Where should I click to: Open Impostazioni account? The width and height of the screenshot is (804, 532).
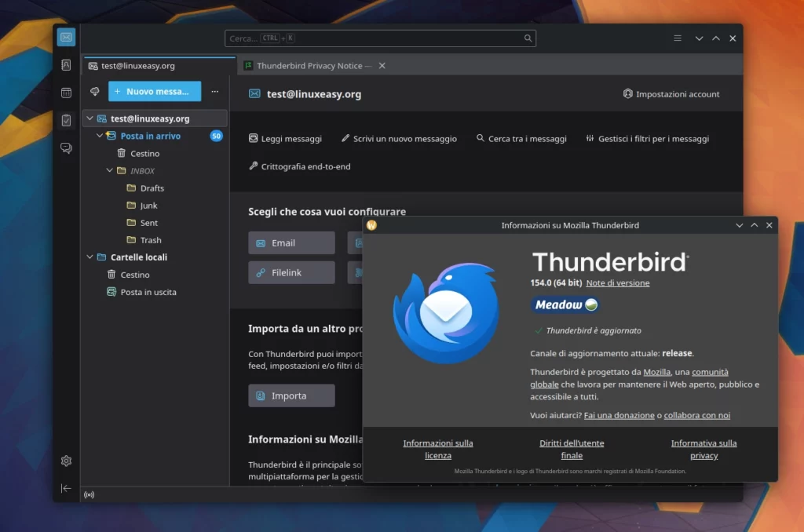pyautogui.click(x=671, y=94)
